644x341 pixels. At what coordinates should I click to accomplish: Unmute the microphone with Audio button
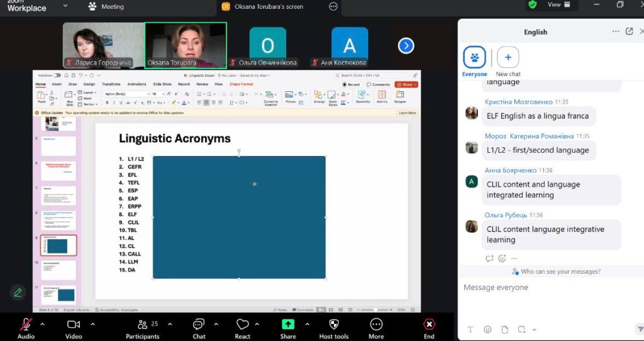point(26,325)
